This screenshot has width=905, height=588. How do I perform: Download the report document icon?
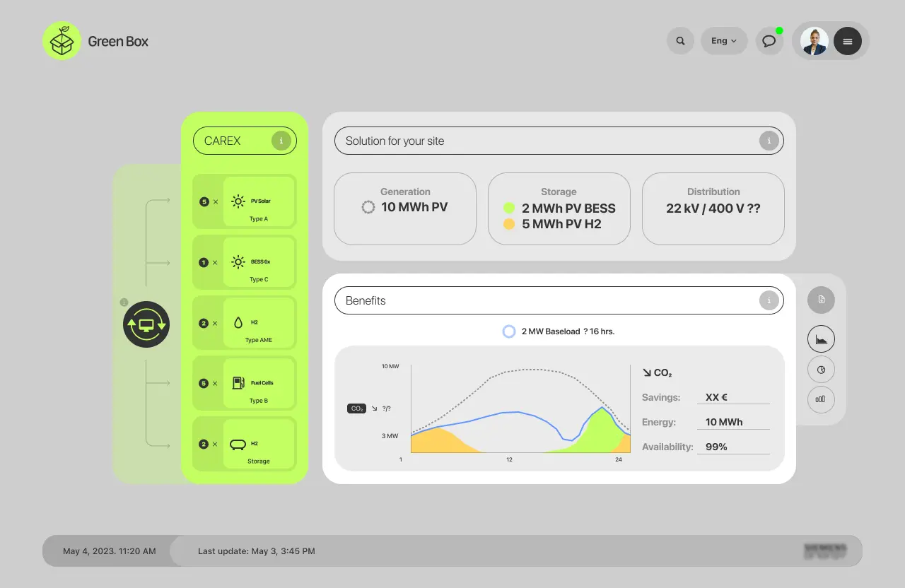click(x=821, y=300)
